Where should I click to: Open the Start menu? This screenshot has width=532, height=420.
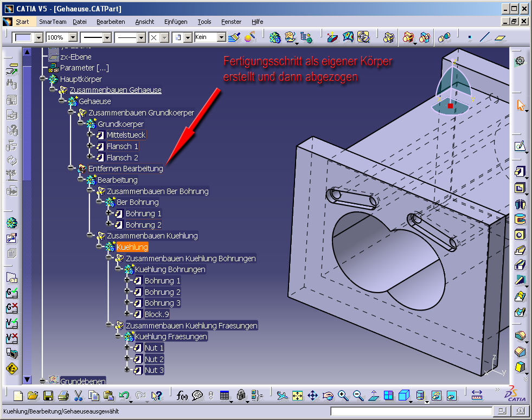22,22
